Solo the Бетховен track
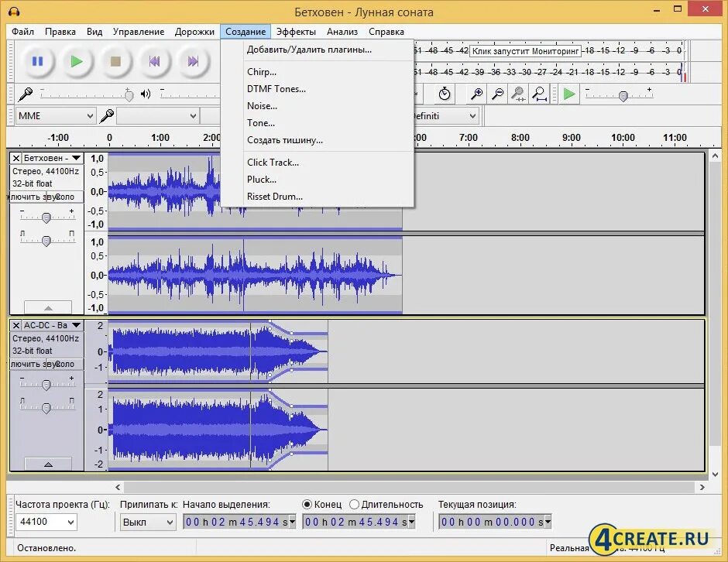Viewport: 728px width, 562px height. click(65, 197)
